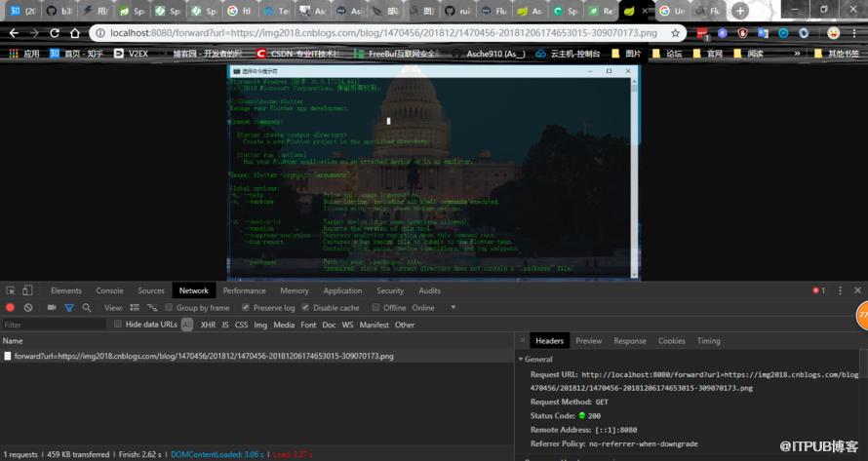The width and height of the screenshot is (868, 461).
Task: Click the address bar URL
Action: (383, 33)
